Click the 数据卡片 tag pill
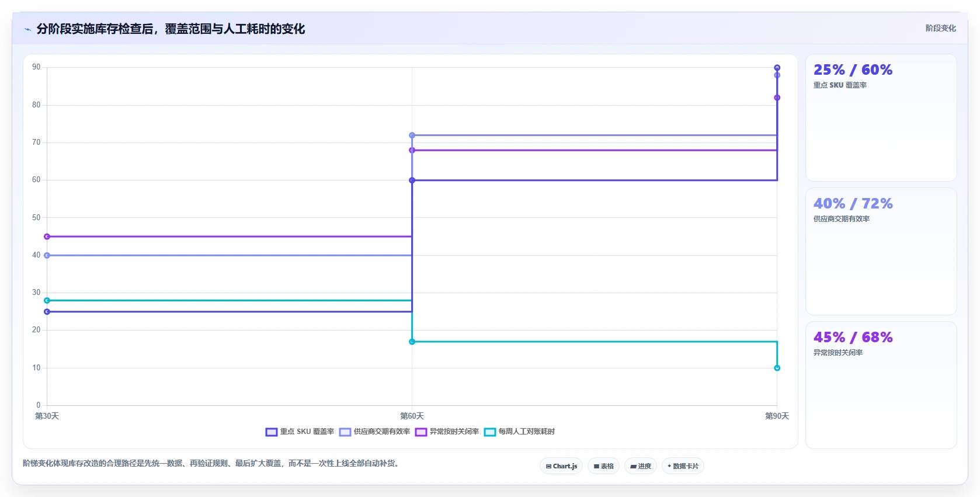The height and width of the screenshot is (497, 980). [x=683, y=466]
